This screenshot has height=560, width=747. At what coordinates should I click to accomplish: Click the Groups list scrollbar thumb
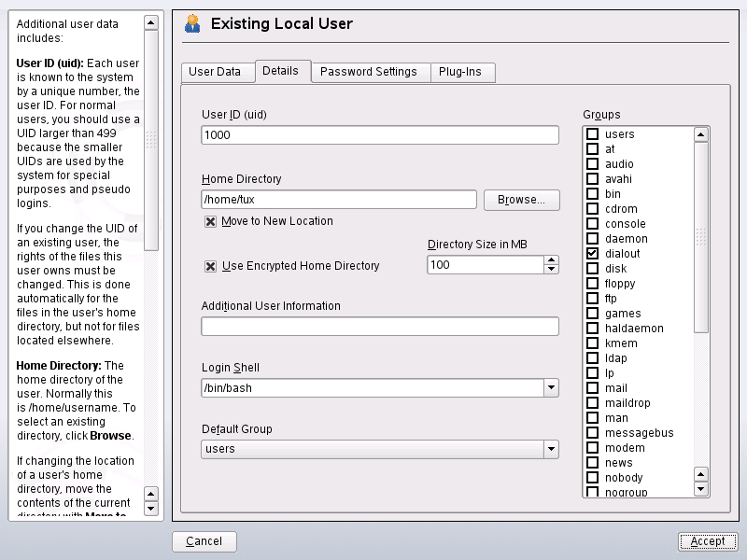click(701, 233)
